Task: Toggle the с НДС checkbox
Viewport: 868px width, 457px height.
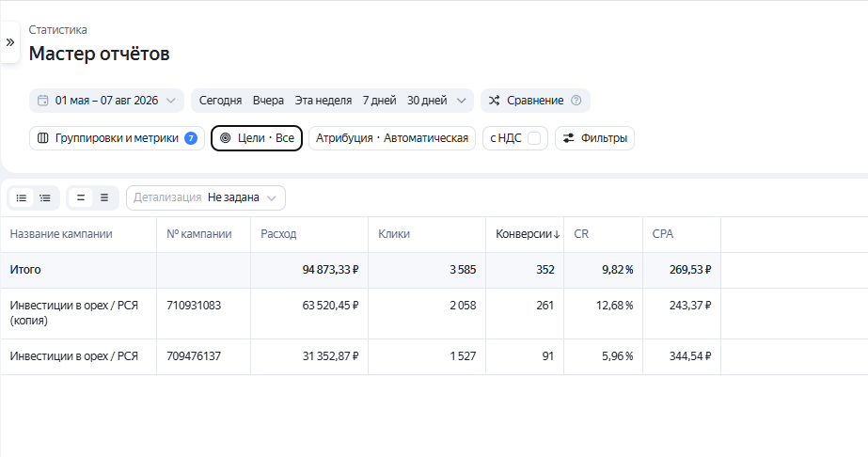Action: 533,138
